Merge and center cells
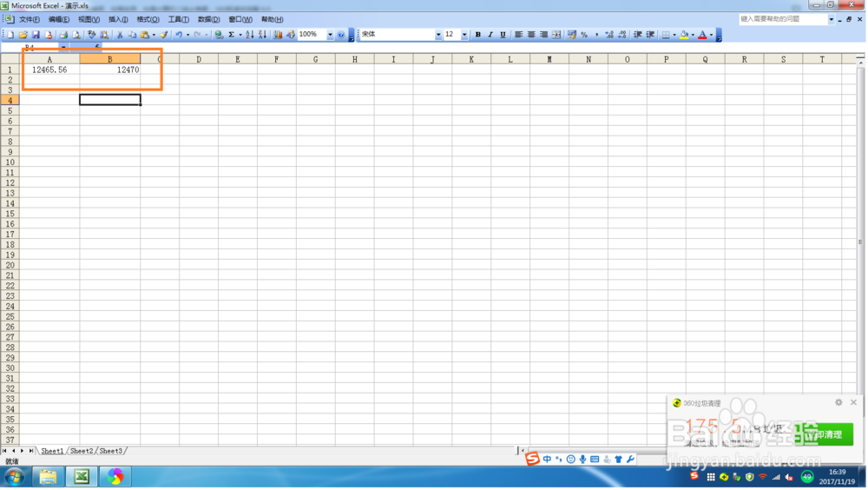 click(557, 35)
